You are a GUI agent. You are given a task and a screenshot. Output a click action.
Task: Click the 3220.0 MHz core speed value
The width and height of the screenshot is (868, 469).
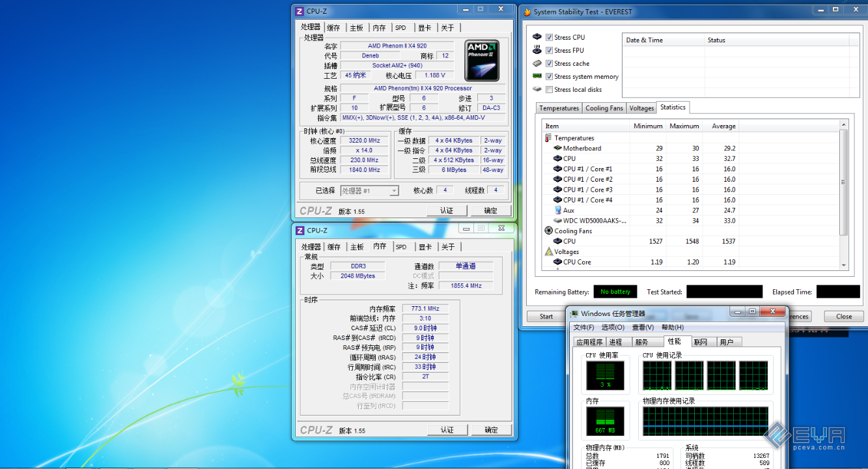pos(363,141)
